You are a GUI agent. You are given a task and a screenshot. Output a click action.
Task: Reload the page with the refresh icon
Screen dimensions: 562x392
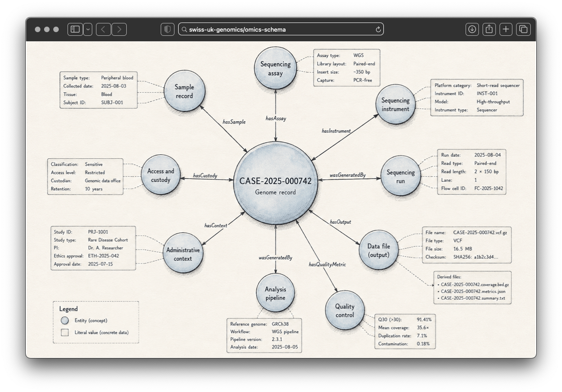click(x=378, y=29)
